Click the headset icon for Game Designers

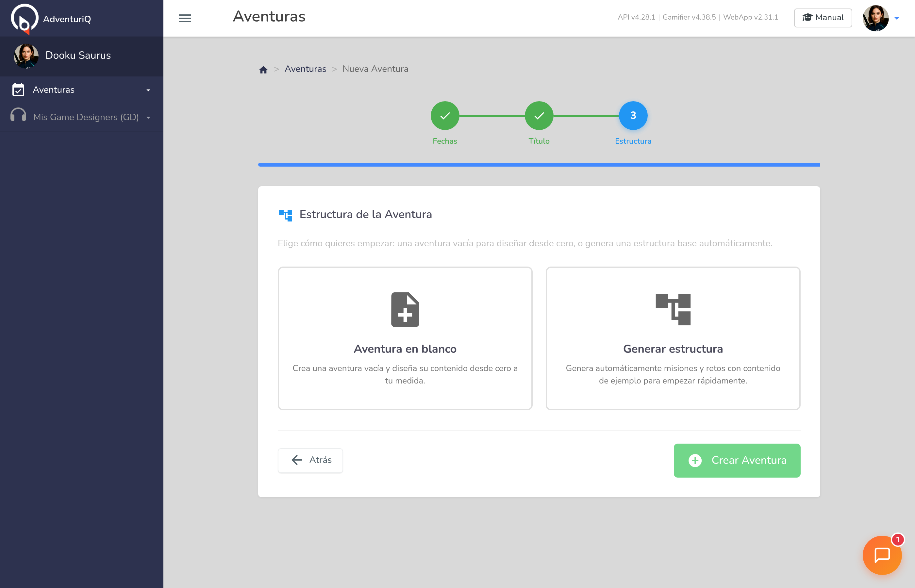[18, 115]
